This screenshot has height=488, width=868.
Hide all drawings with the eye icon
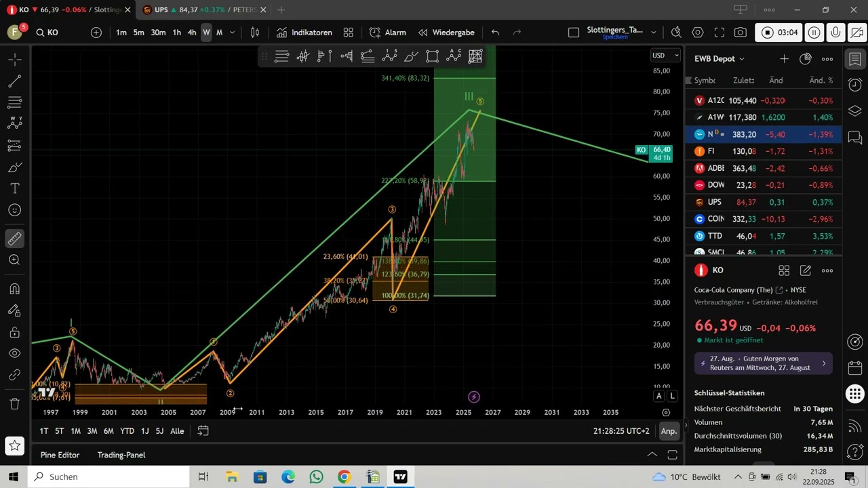point(14,353)
